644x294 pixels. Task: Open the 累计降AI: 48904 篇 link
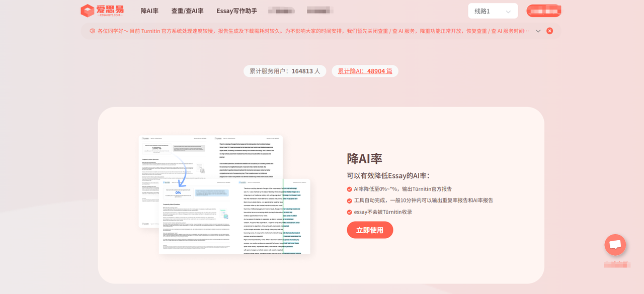pos(365,71)
